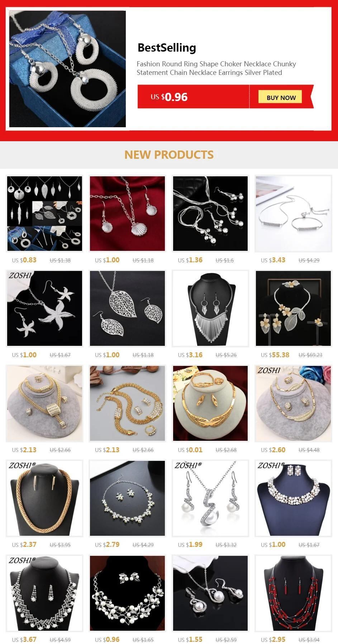Click the US $0.01 gold necklace set price
Screen dimensions: 338x644
190,450
